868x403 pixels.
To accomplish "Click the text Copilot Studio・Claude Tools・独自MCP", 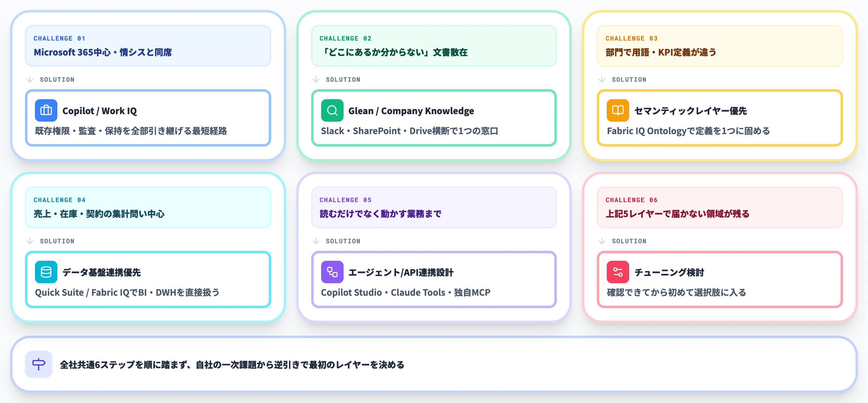I will click(406, 292).
